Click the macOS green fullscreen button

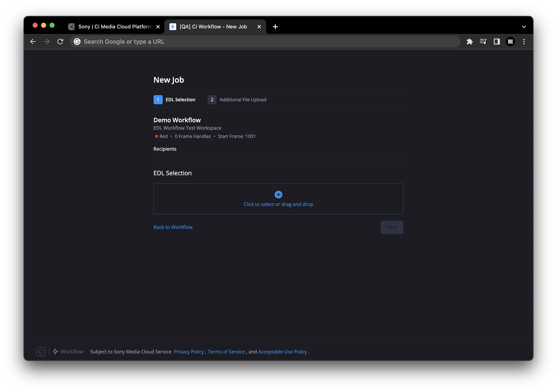pos(52,25)
